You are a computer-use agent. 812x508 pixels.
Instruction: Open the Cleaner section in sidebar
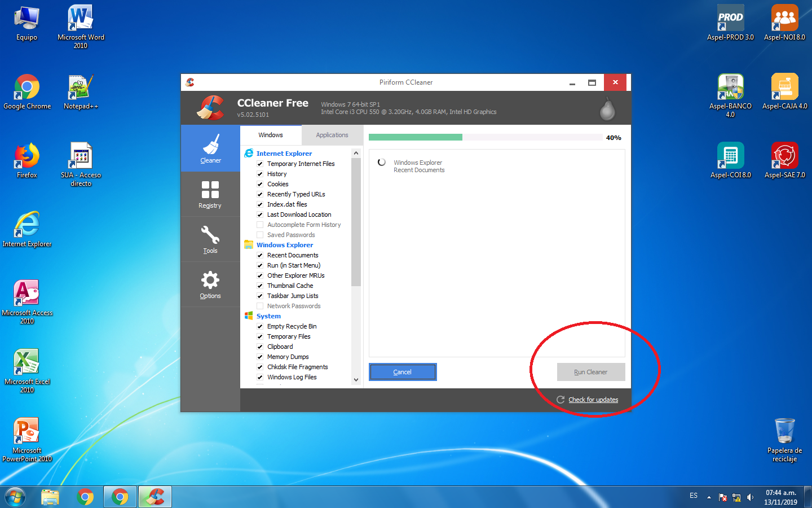click(210, 148)
